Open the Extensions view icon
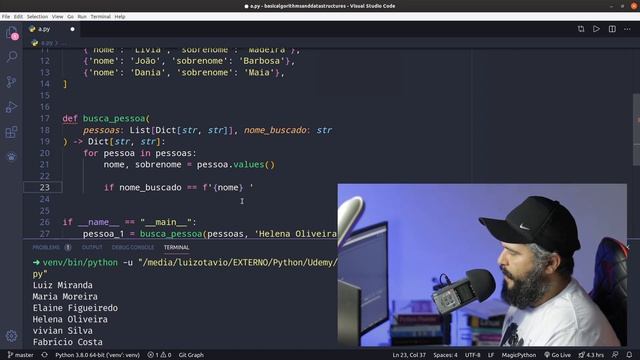 [11, 132]
